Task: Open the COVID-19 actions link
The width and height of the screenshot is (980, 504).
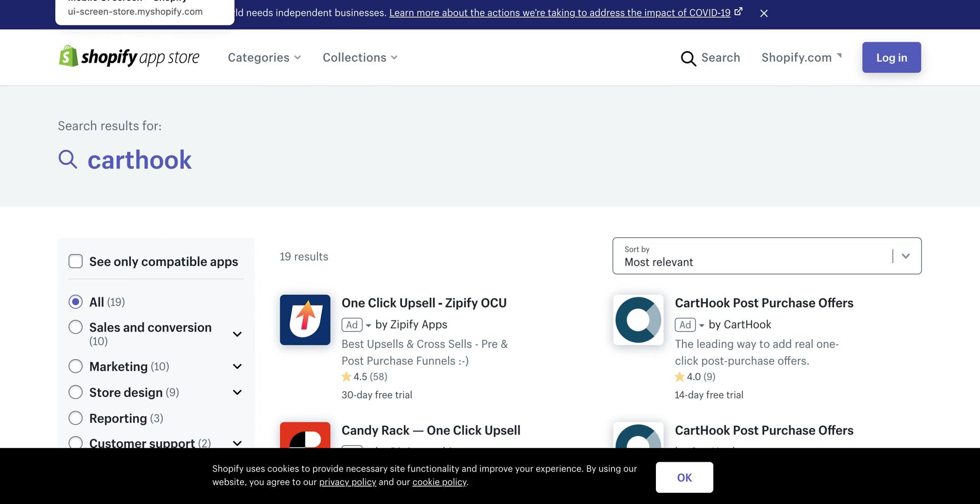Action: pyautogui.click(x=560, y=13)
